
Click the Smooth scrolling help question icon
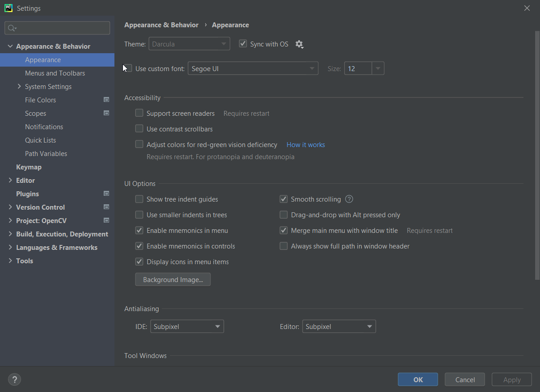350,199
